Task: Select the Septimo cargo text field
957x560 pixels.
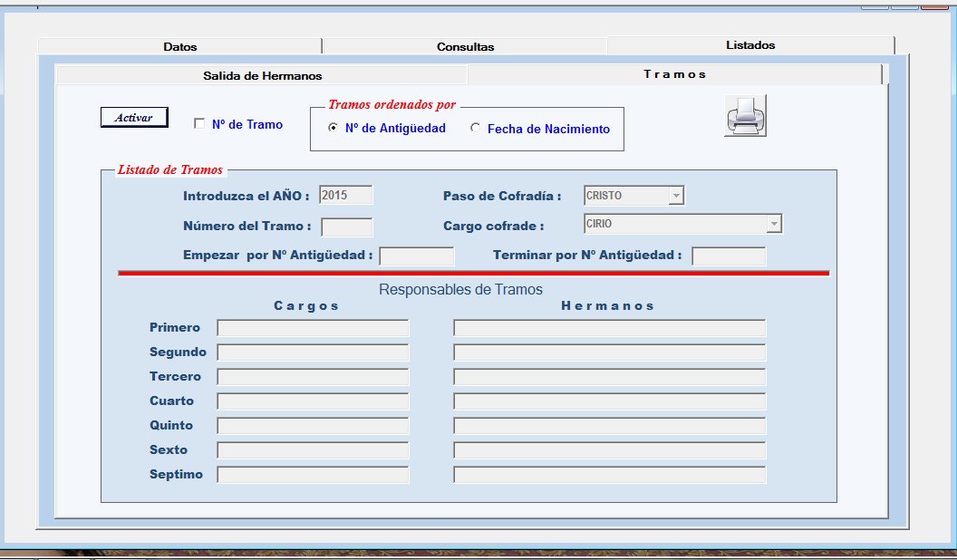Action: click(x=313, y=475)
